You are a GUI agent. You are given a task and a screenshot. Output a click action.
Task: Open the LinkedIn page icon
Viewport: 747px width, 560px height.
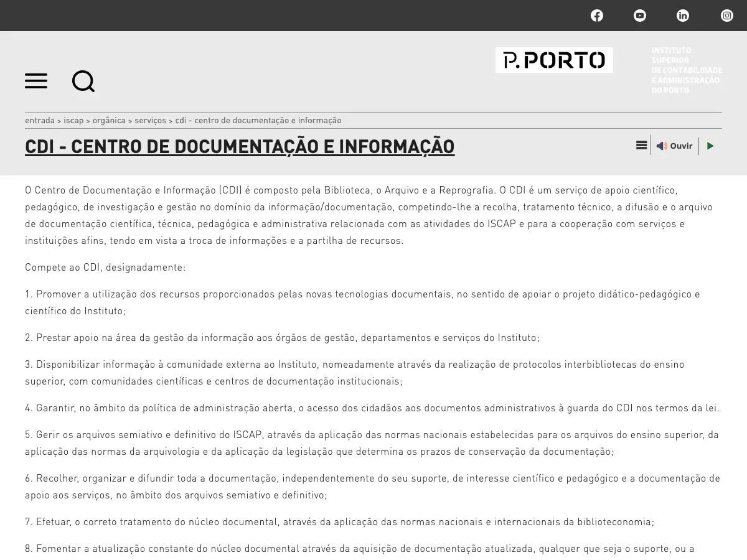683,16
